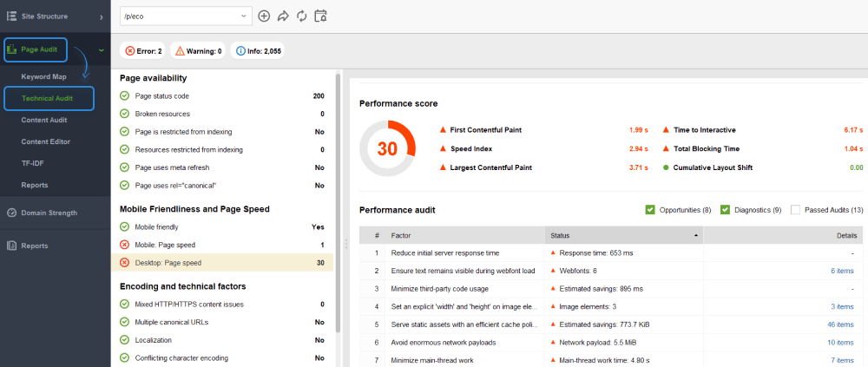Click the green check beside Broken resources

(x=124, y=114)
